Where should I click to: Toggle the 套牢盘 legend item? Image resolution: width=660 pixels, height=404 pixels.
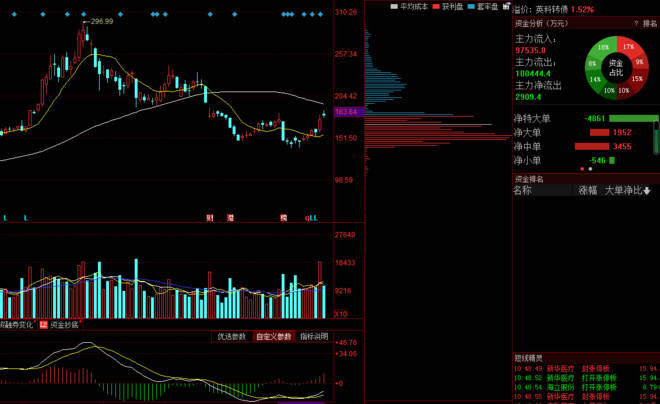483,7
